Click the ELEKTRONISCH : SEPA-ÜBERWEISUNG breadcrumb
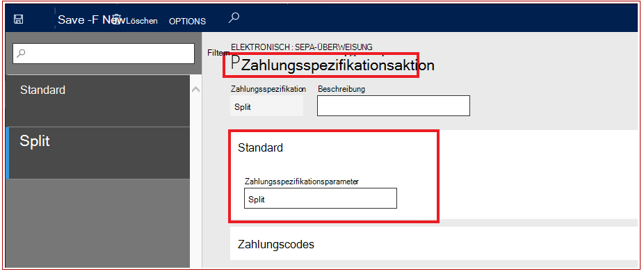Screen dimensions: 644x274 point(302,47)
